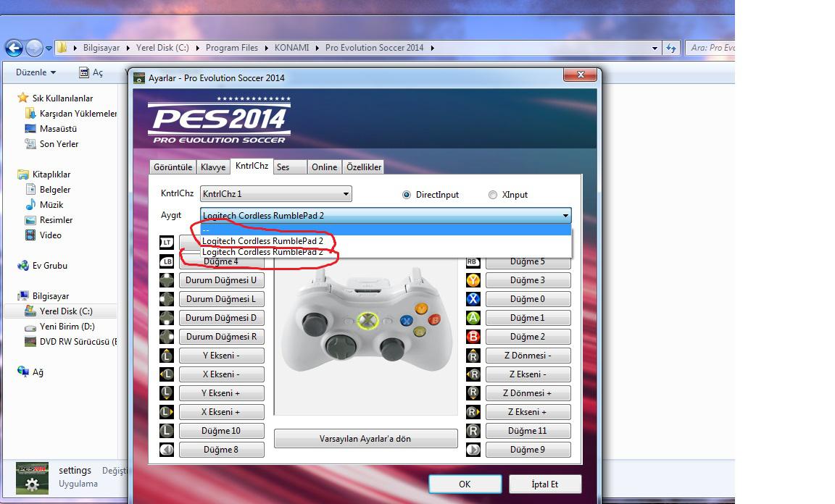Click KONAMI in the address bar breadcrumb
This screenshot has height=504, width=835.
click(x=292, y=48)
